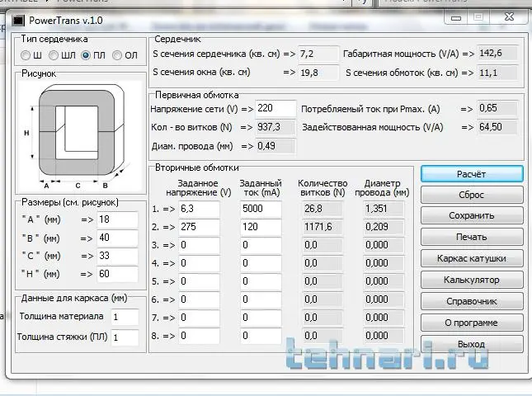532x396 pixels.
Task: Open Каркас катушки window
Action: click(471, 259)
